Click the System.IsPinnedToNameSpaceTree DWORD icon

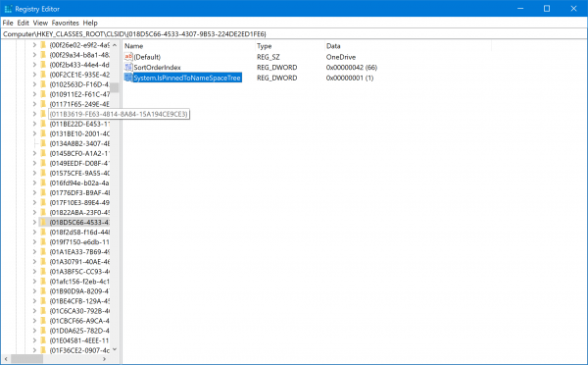[128, 78]
